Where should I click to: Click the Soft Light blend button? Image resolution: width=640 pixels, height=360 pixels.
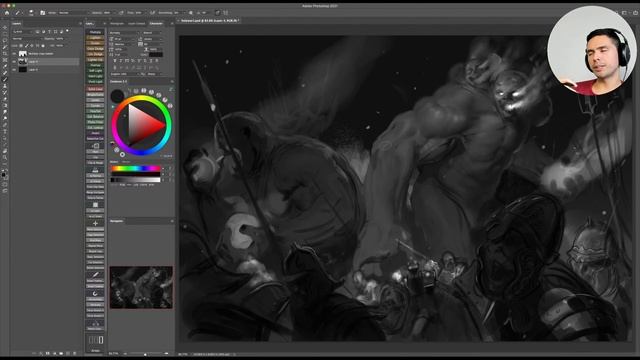[95, 71]
